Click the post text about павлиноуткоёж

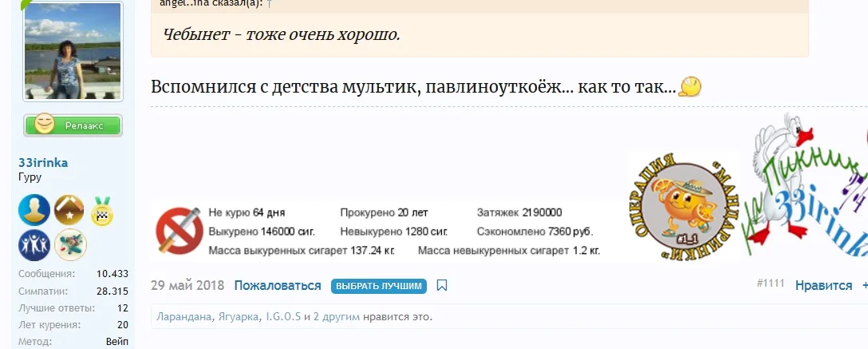(x=413, y=88)
